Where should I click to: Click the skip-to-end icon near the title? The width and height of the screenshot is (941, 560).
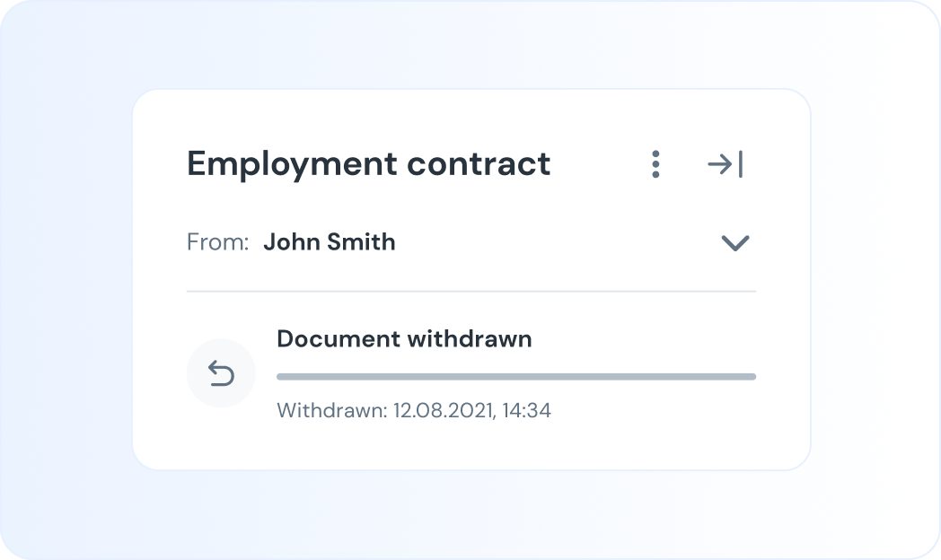pyautogui.click(x=725, y=164)
